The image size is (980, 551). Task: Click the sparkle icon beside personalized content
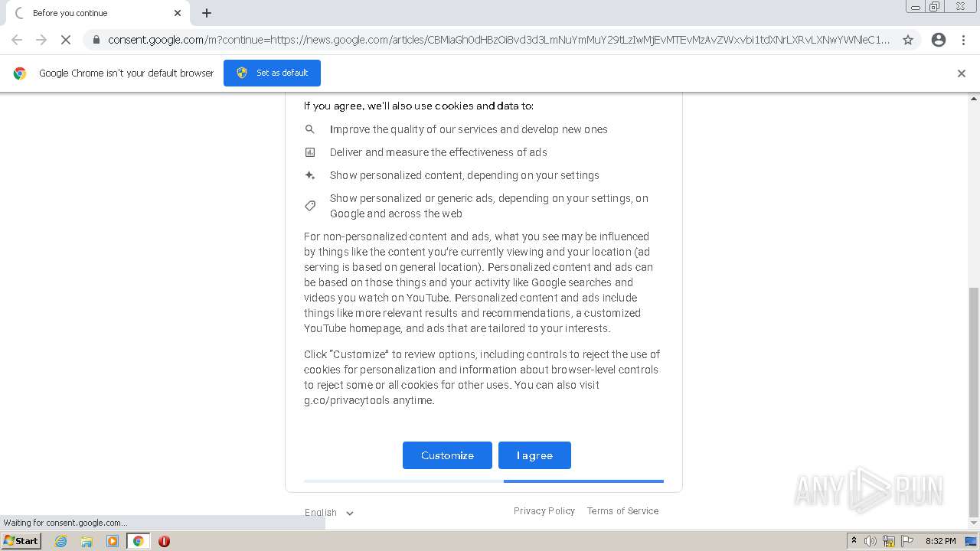tap(310, 175)
